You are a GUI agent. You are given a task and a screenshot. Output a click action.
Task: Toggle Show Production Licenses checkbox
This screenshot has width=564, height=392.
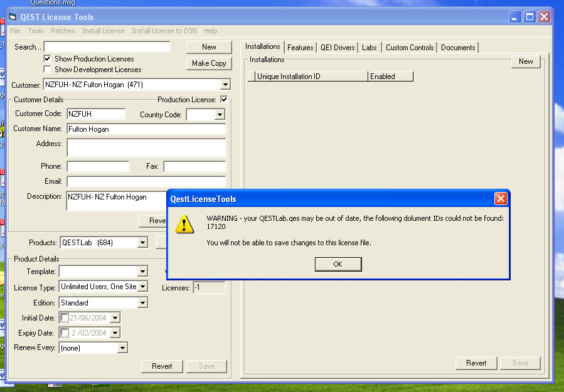coord(47,59)
